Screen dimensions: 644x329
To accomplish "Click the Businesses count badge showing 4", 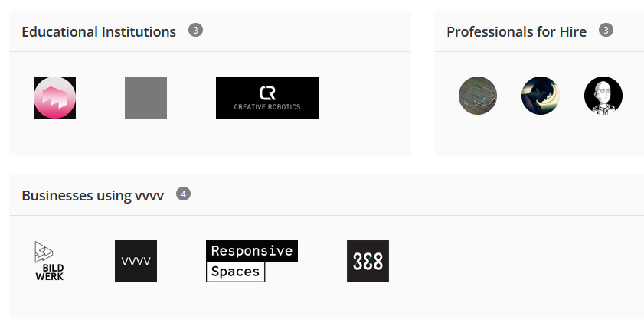I will [x=183, y=194].
